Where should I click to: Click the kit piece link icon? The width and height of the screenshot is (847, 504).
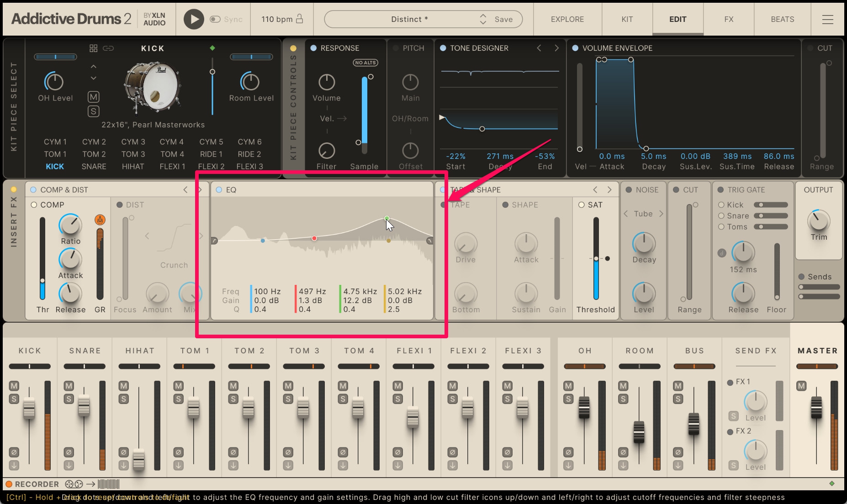108,48
